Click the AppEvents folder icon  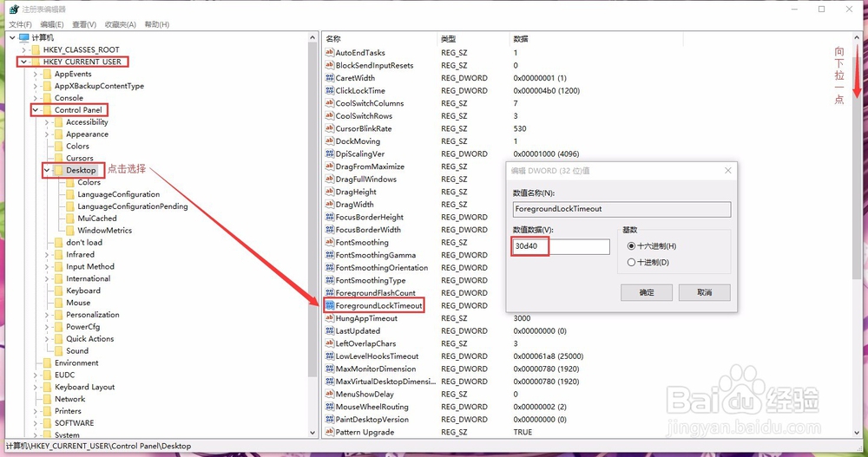point(47,74)
